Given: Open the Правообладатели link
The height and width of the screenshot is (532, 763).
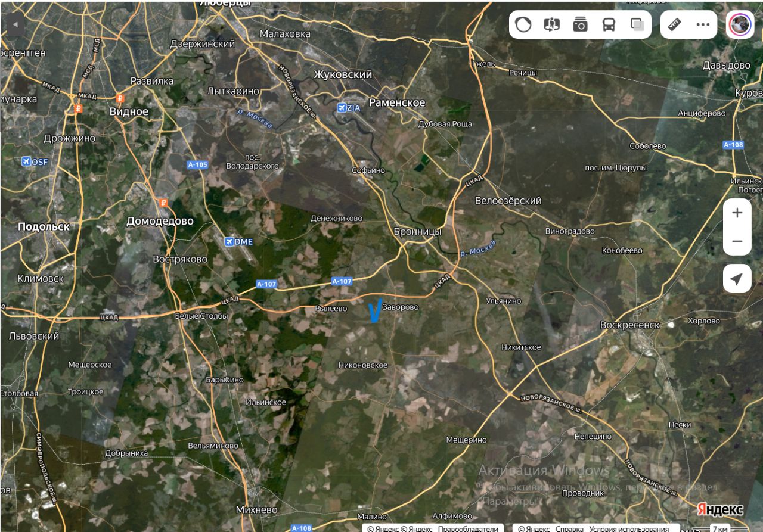Looking at the screenshot, I should [x=468, y=528].
